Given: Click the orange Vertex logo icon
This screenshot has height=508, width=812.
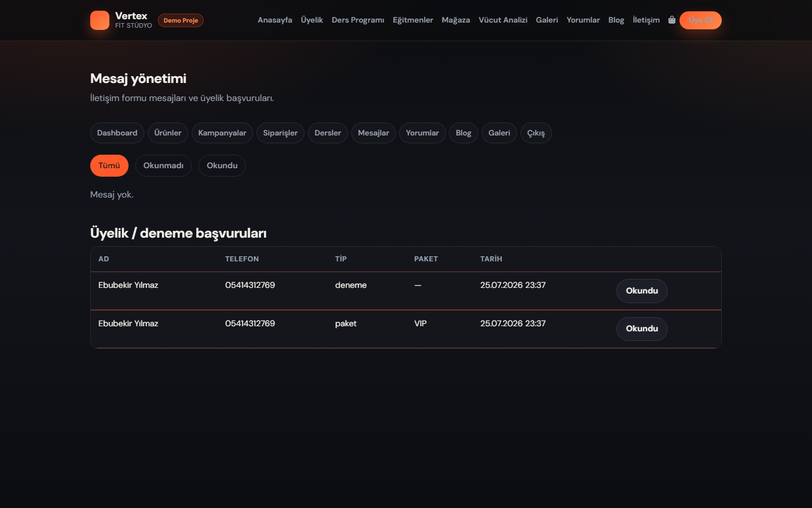Looking at the screenshot, I should point(100,20).
